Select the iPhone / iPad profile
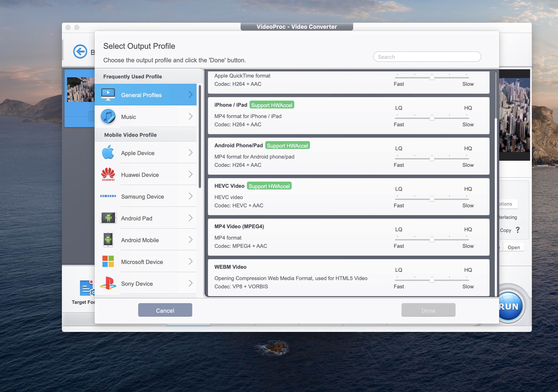The height and width of the screenshot is (392, 558). point(349,116)
